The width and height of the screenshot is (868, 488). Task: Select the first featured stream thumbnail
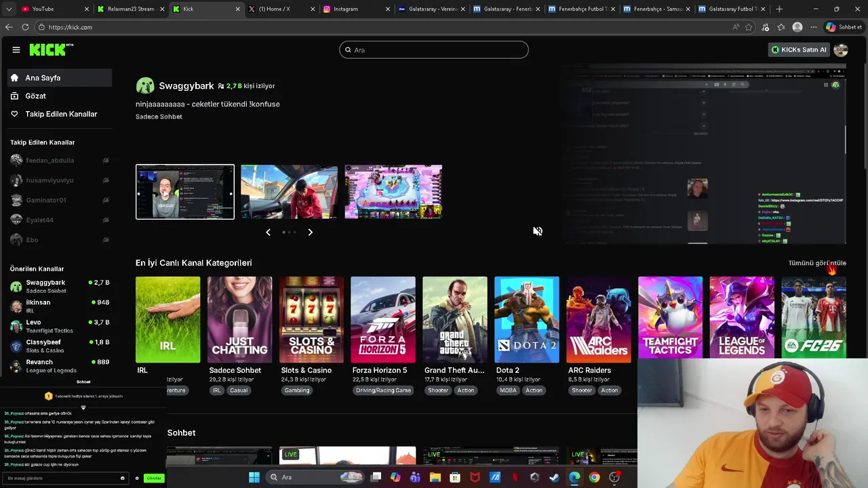point(185,192)
